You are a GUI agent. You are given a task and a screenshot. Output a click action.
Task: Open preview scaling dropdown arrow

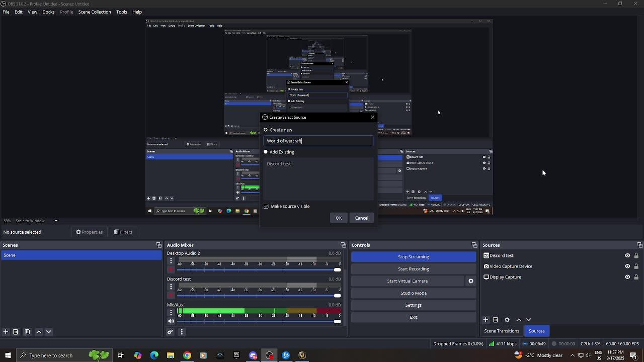(x=56, y=221)
